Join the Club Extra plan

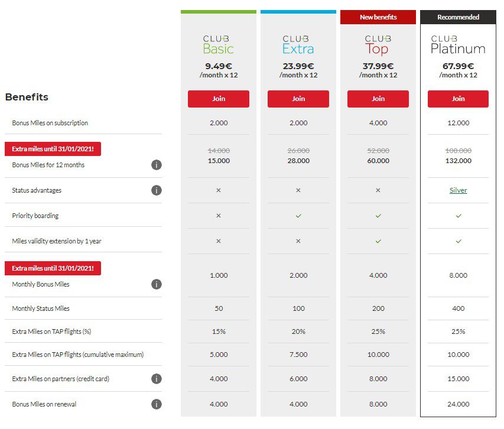(298, 99)
